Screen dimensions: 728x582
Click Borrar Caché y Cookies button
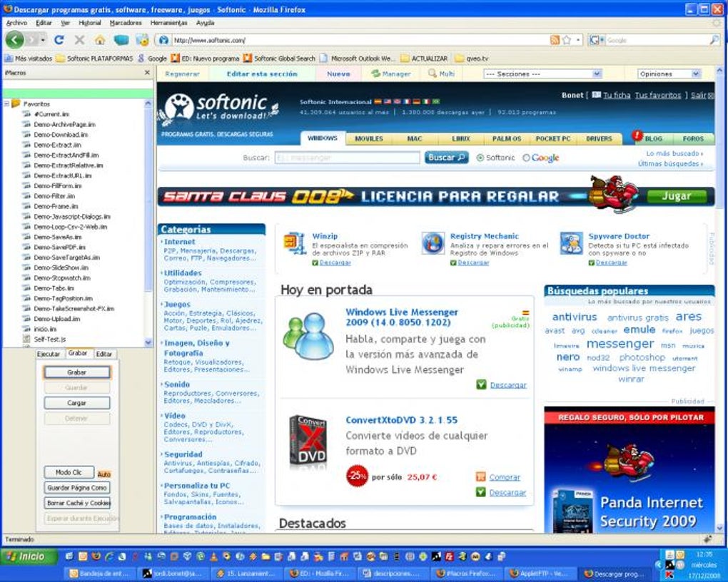coord(77,503)
